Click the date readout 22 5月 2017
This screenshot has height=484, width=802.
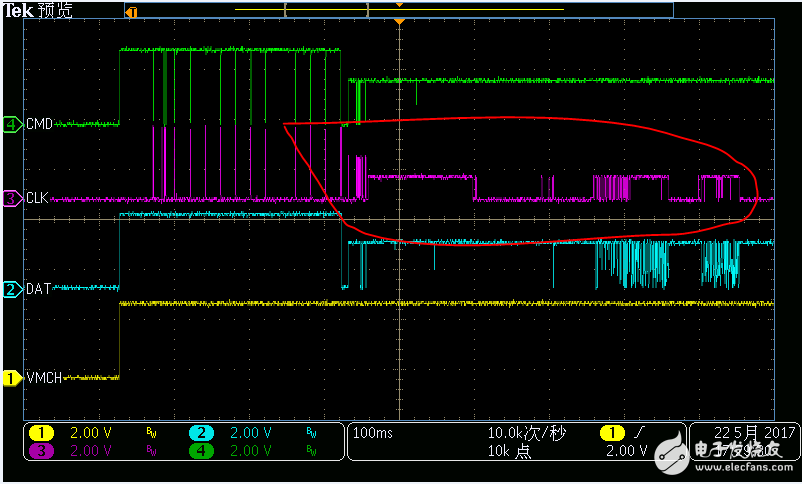point(754,433)
